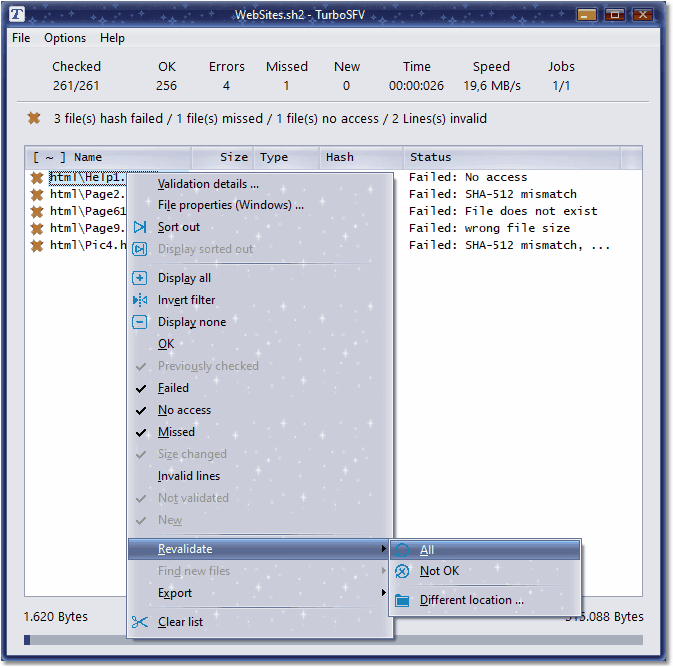Click the Different location folder icon
This screenshot has width=673, height=668.
pyautogui.click(x=402, y=600)
